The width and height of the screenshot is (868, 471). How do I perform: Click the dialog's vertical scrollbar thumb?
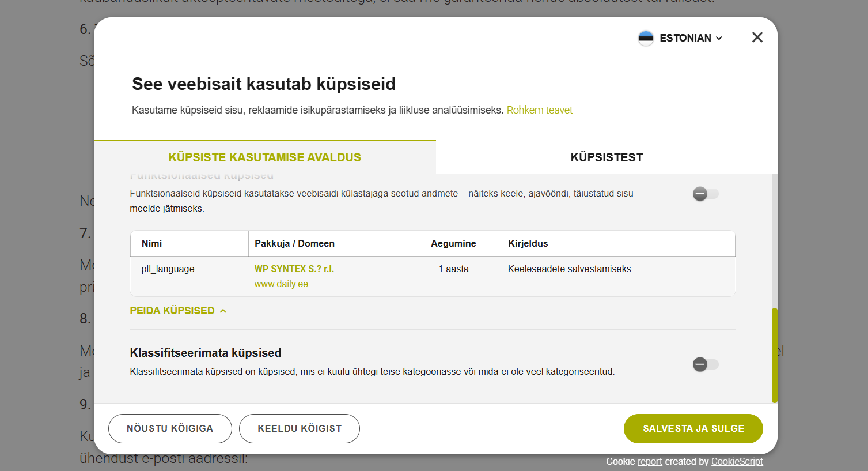coord(774,355)
